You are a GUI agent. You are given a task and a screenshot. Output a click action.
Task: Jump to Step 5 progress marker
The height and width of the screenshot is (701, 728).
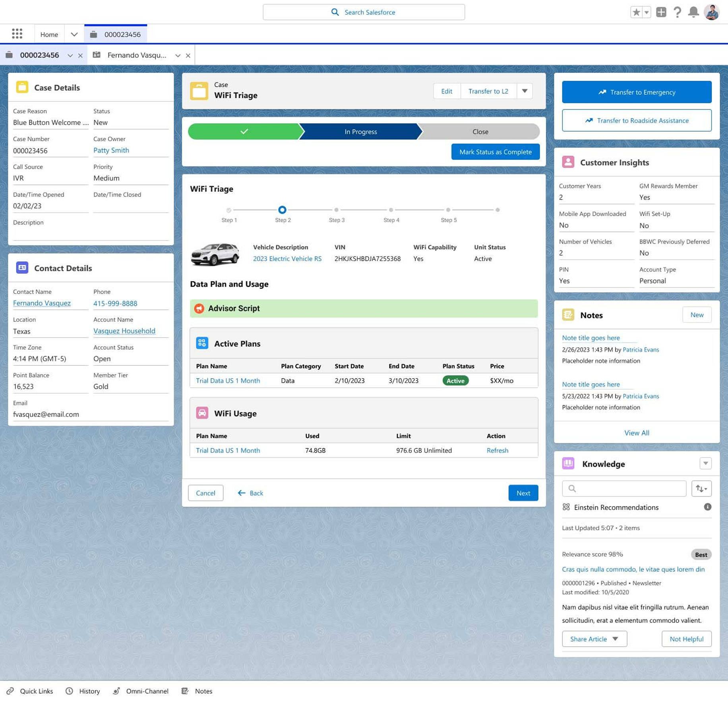[448, 210]
